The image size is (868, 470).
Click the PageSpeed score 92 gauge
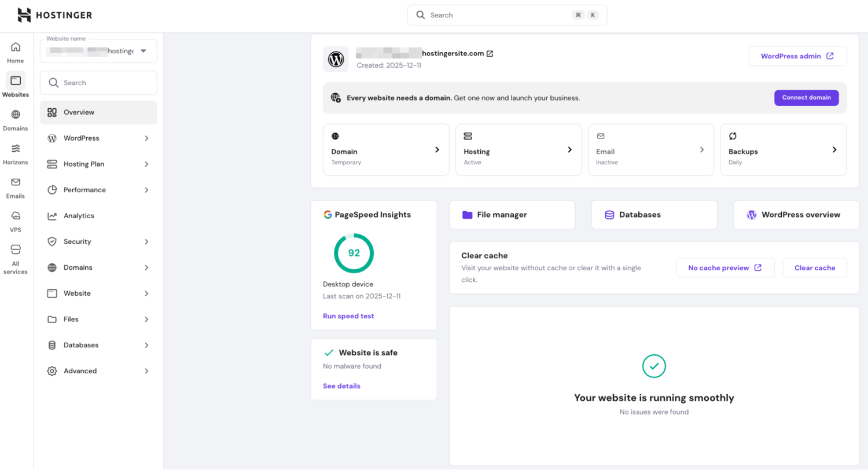(354, 253)
